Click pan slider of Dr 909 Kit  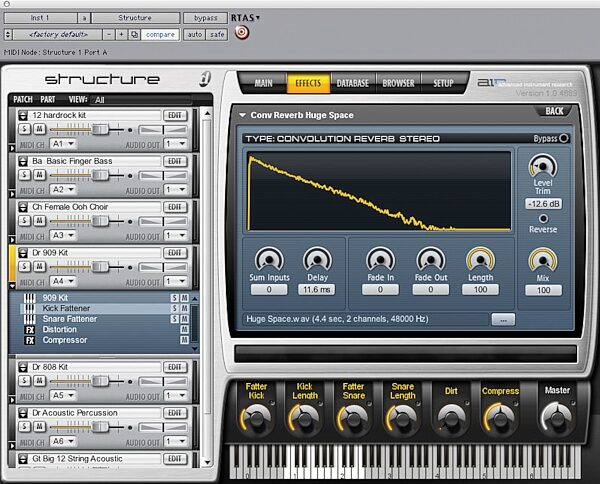pyautogui.click(x=163, y=267)
